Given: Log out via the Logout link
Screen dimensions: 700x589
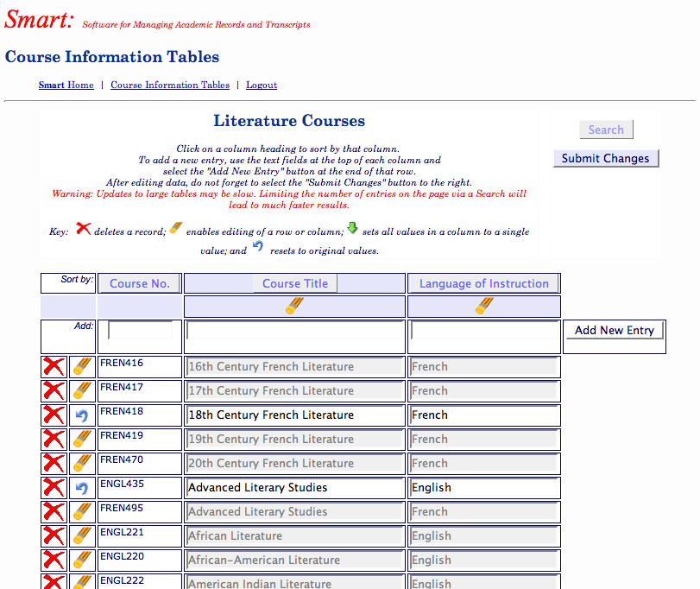Looking at the screenshot, I should [262, 85].
